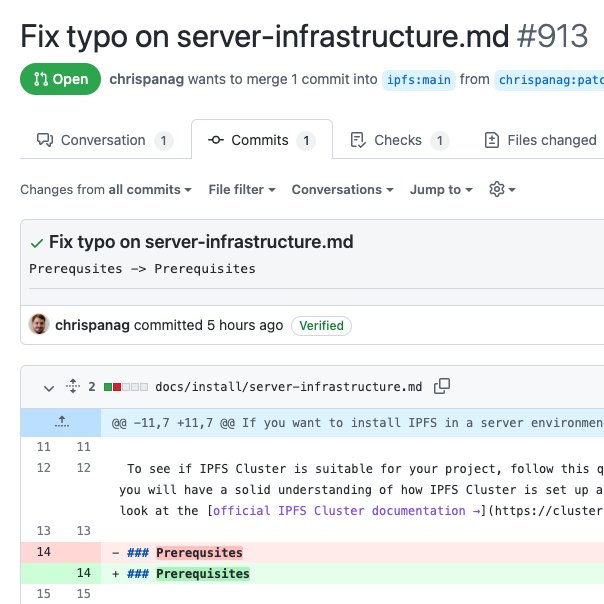
Task: Click the Checks tab checklist icon
Action: 358,140
